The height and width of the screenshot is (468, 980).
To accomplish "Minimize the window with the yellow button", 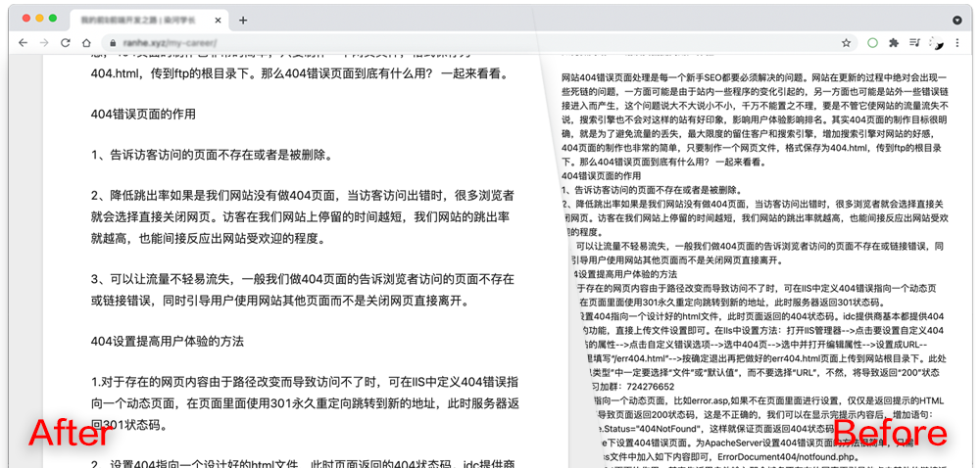I will click(39, 18).
